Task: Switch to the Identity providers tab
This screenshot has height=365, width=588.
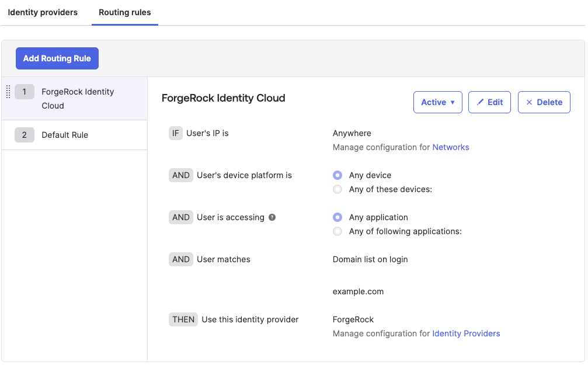Action: click(43, 12)
